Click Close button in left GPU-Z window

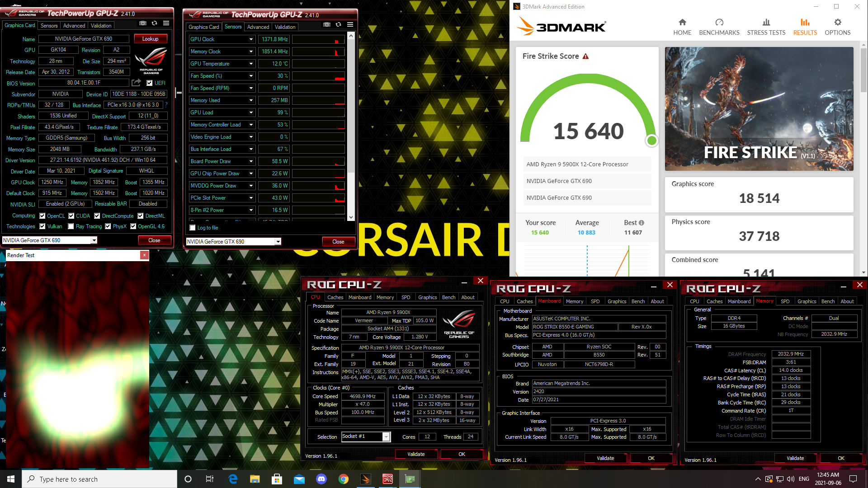click(154, 240)
